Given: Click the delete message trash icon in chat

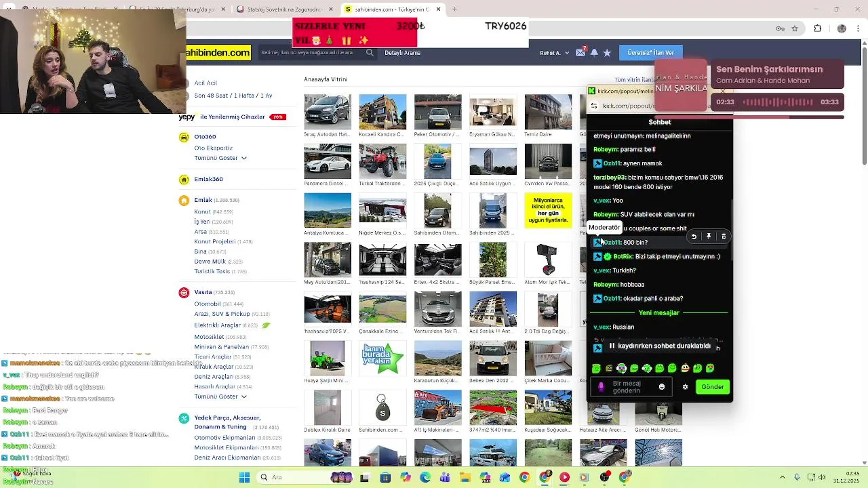Looking at the screenshot, I should [x=724, y=237].
